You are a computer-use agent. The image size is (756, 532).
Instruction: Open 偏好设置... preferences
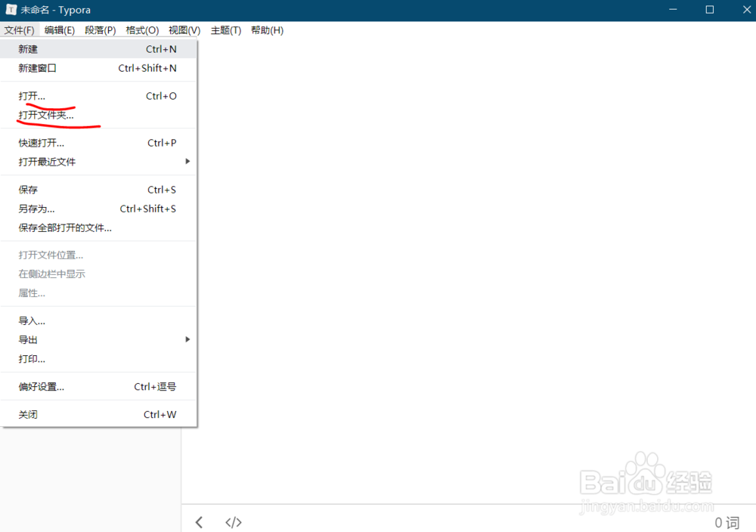coord(98,386)
